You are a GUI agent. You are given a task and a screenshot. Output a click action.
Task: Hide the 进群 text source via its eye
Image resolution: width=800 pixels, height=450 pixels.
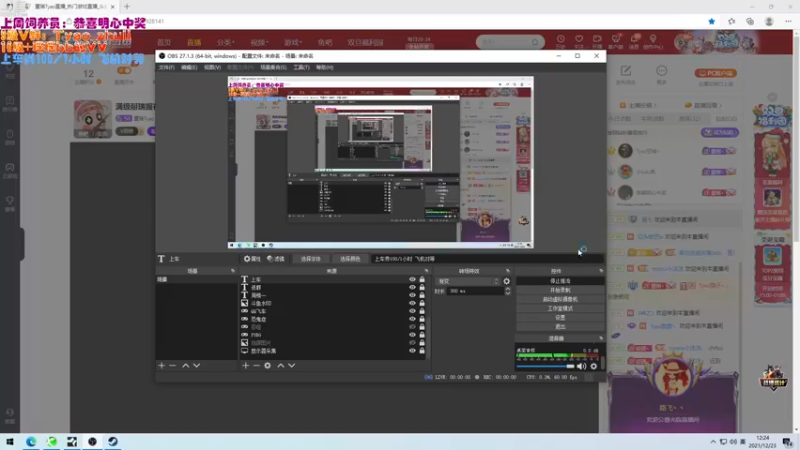point(412,287)
